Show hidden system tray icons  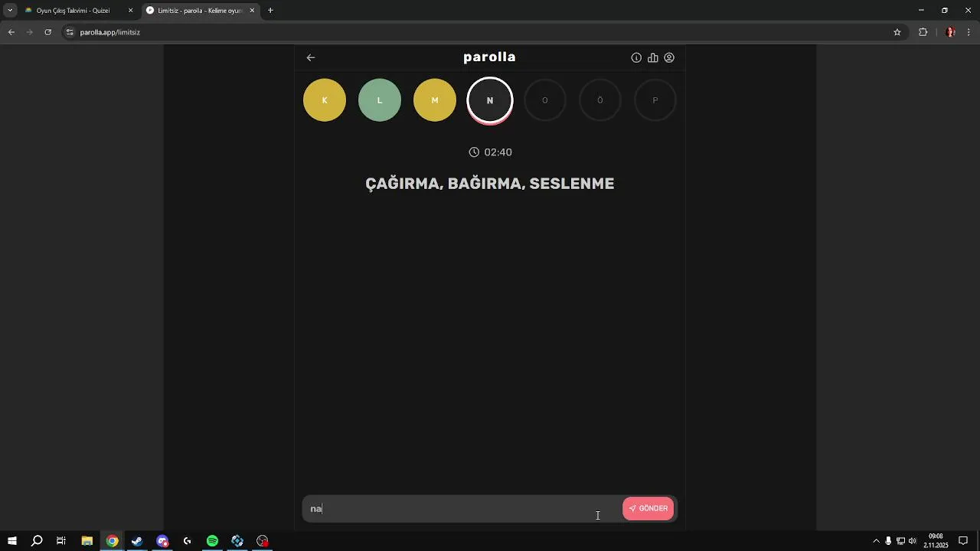pyautogui.click(x=877, y=541)
